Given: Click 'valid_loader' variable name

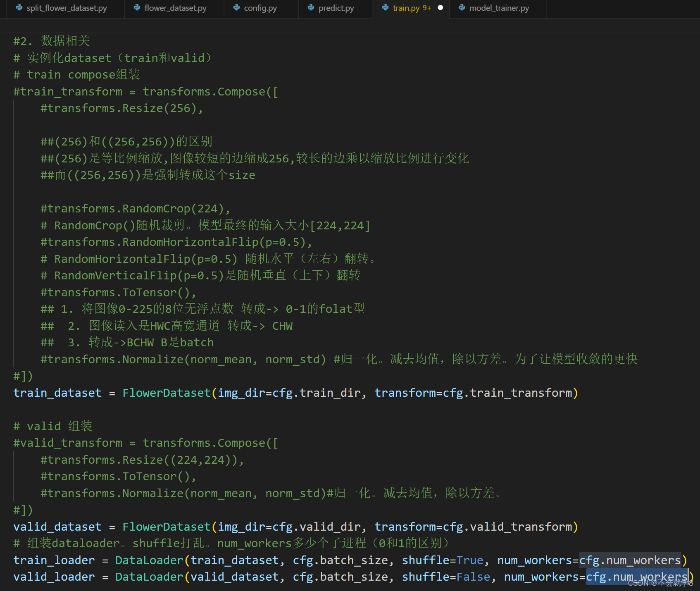Looking at the screenshot, I should (54, 577).
